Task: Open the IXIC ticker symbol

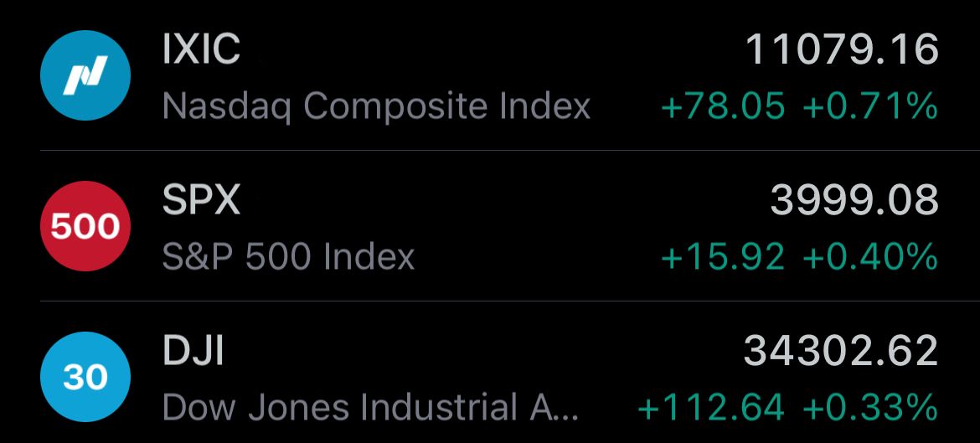Action: [x=201, y=49]
